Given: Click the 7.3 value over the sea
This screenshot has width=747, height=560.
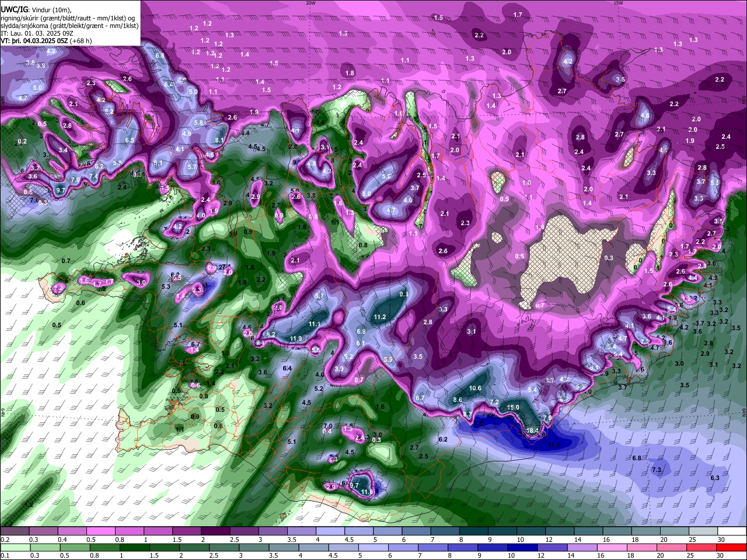Looking at the screenshot, I should pos(657,470).
